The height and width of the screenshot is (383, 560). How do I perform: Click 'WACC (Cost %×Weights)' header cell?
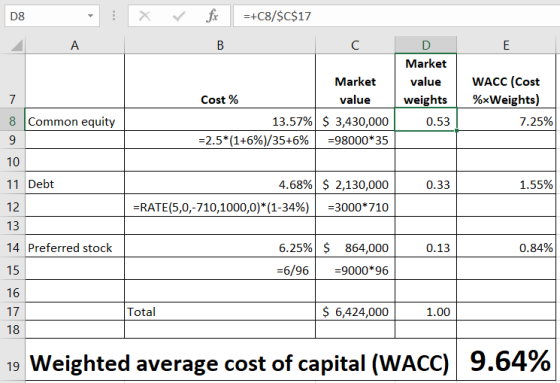point(506,81)
